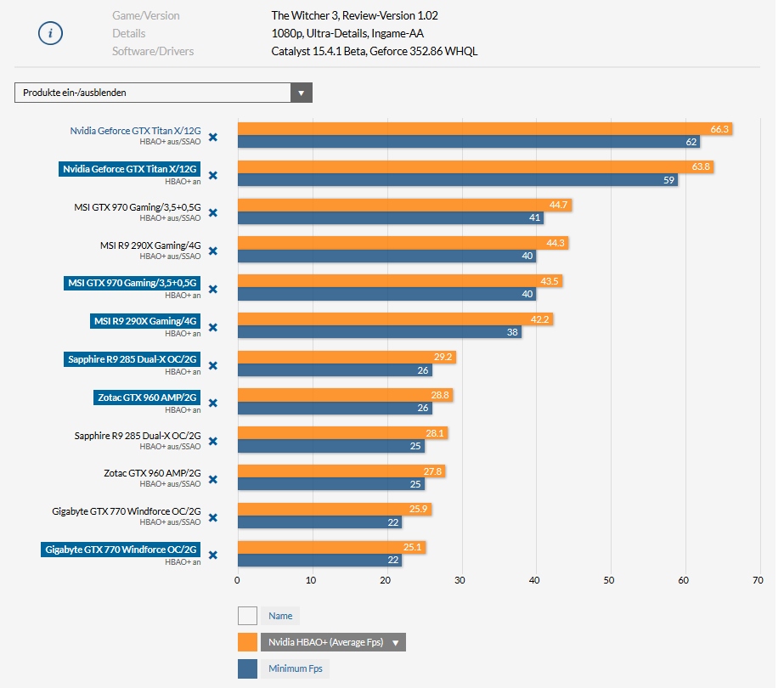Remove highlighted MSI GTX 970 HBAO+ an row
This screenshot has height=688, width=784.
[213, 290]
